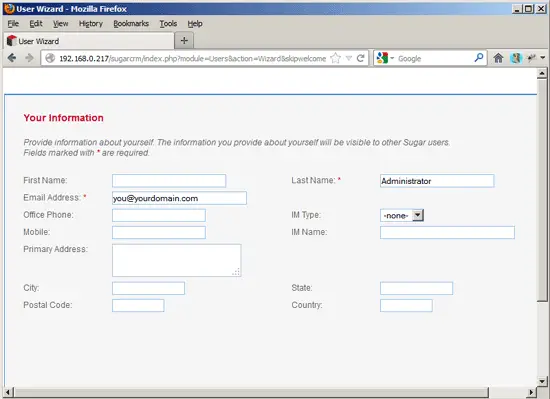This screenshot has width=550, height=399.
Task: Click the toolbar pin add-on icon
Action: (x=532, y=58)
